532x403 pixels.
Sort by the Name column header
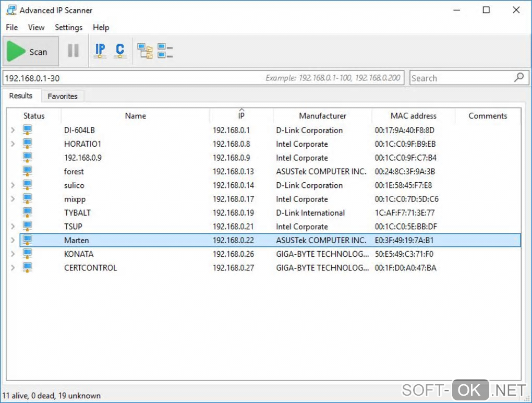136,116
